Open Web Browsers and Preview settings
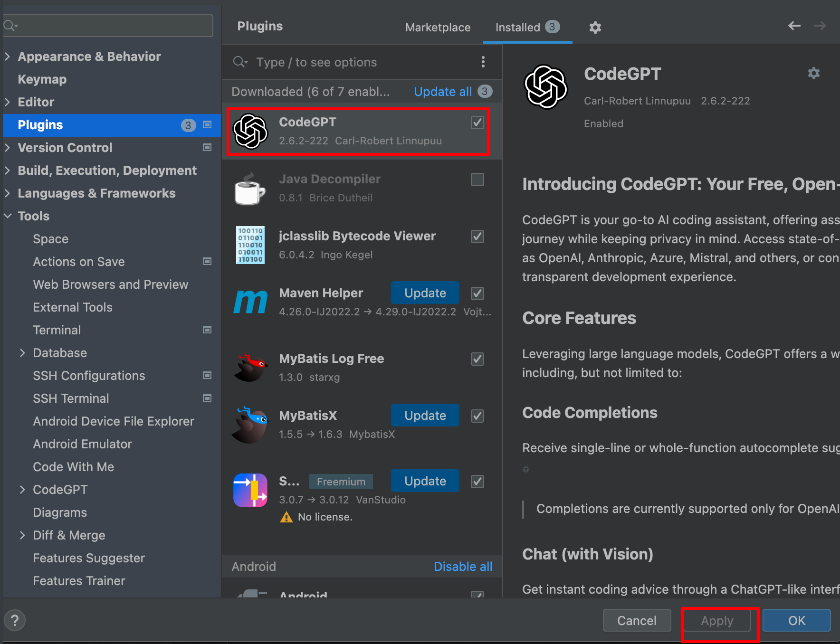The height and width of the screenshot is (644, 840). 111,284
